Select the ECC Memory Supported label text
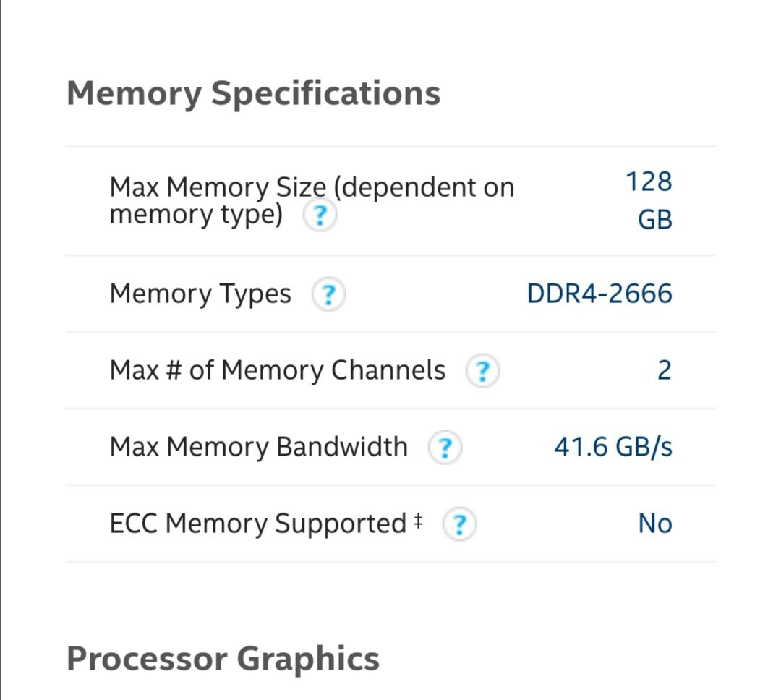Image resolution: width=781 pixels, height=700 pixels. (x=258, y=524)
